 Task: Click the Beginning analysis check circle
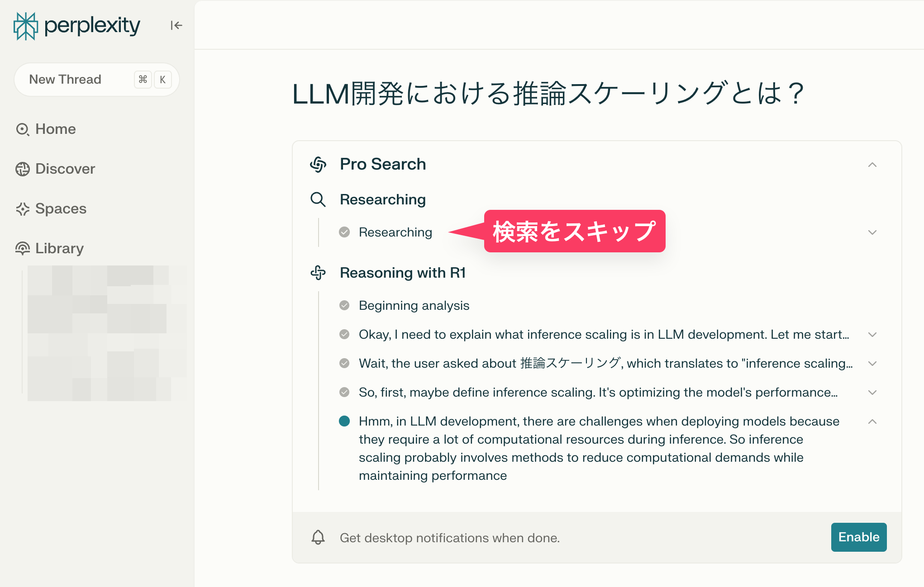click(x=344, y=305)
